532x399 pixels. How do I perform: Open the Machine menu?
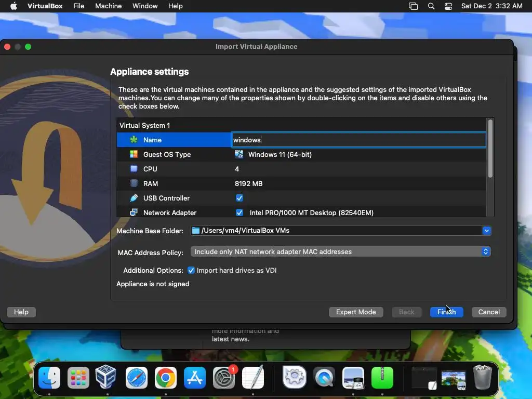[109, 6]
